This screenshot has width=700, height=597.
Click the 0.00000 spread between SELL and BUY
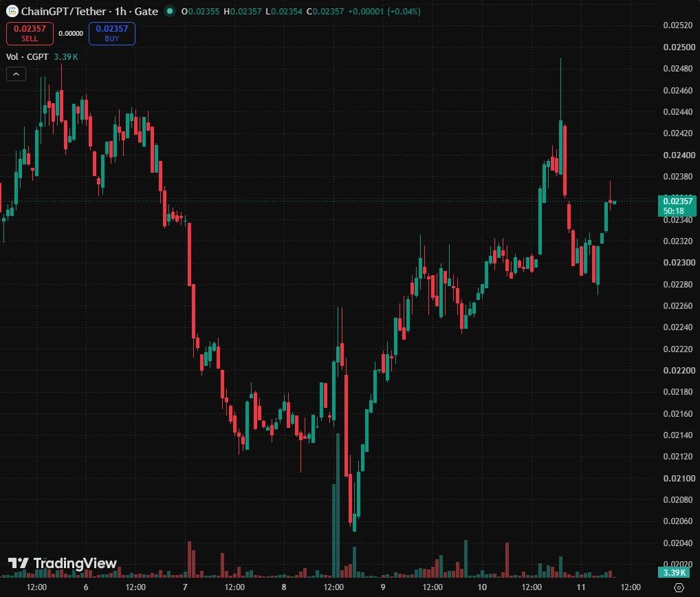tap(71, 34)
